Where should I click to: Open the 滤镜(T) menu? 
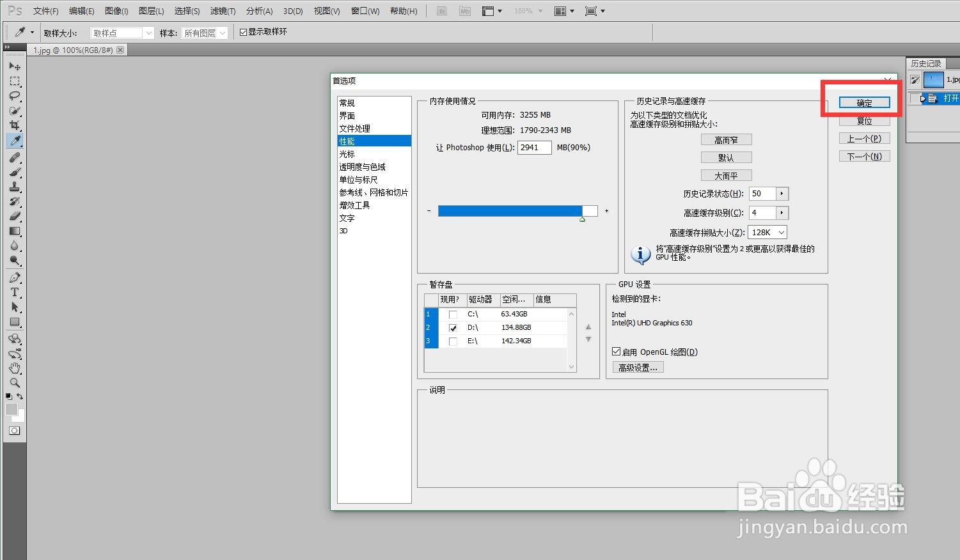point(223,11)
